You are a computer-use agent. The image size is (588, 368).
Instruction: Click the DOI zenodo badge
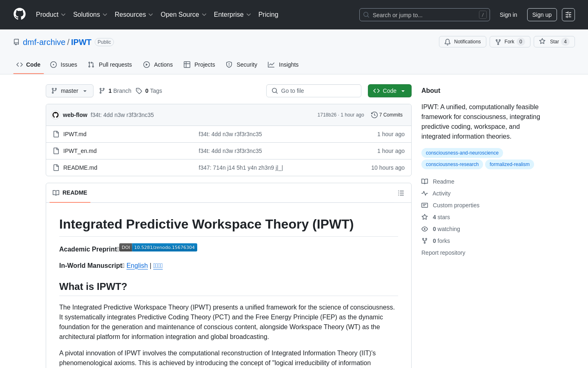(x=158, y=247)
